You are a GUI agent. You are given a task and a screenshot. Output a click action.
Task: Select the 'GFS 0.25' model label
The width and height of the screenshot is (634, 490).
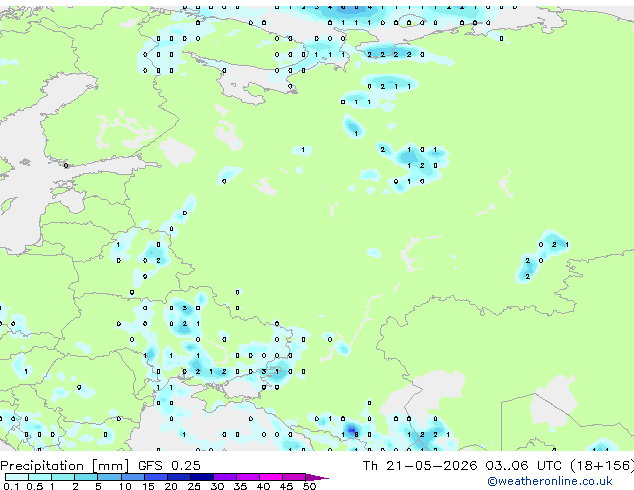point(169,466)
